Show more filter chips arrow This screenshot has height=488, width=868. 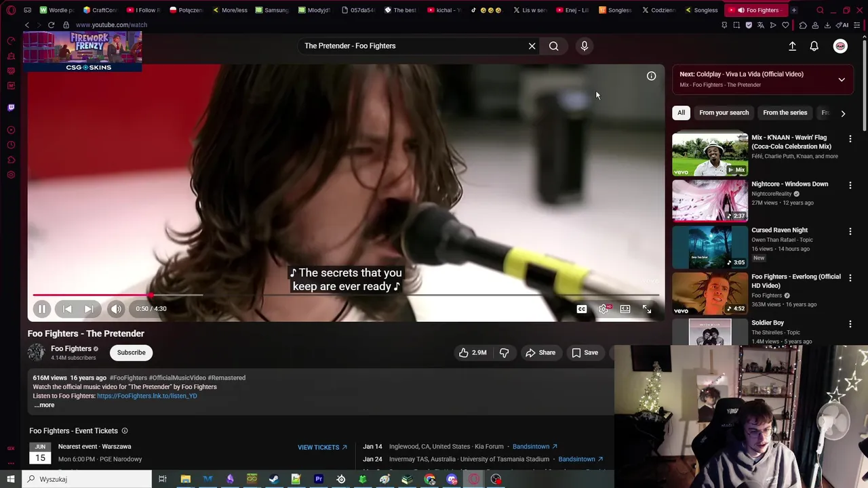(843, 113)
